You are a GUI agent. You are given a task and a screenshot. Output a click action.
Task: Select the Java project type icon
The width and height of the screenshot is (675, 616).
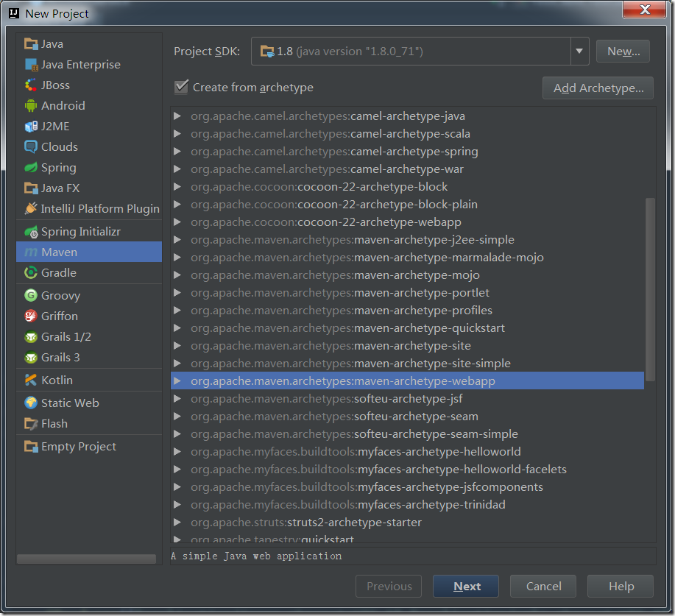(31, 44)
